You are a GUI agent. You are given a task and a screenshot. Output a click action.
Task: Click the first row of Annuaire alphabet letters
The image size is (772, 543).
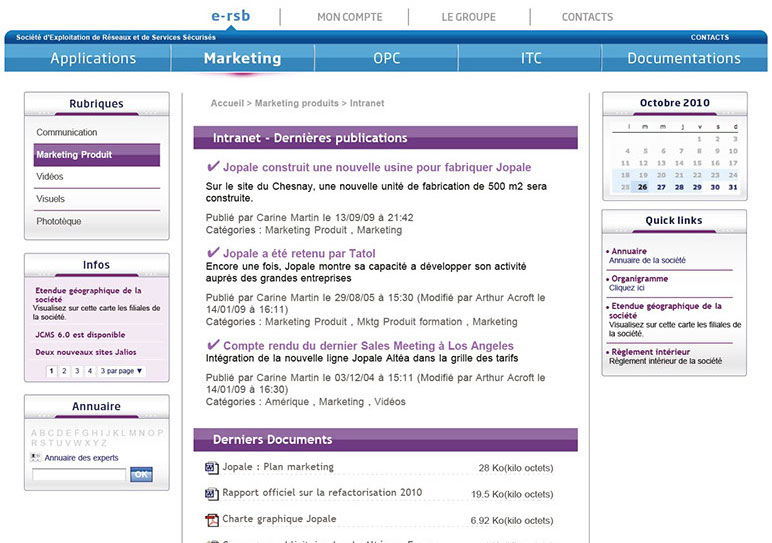[x=97, y=433]
